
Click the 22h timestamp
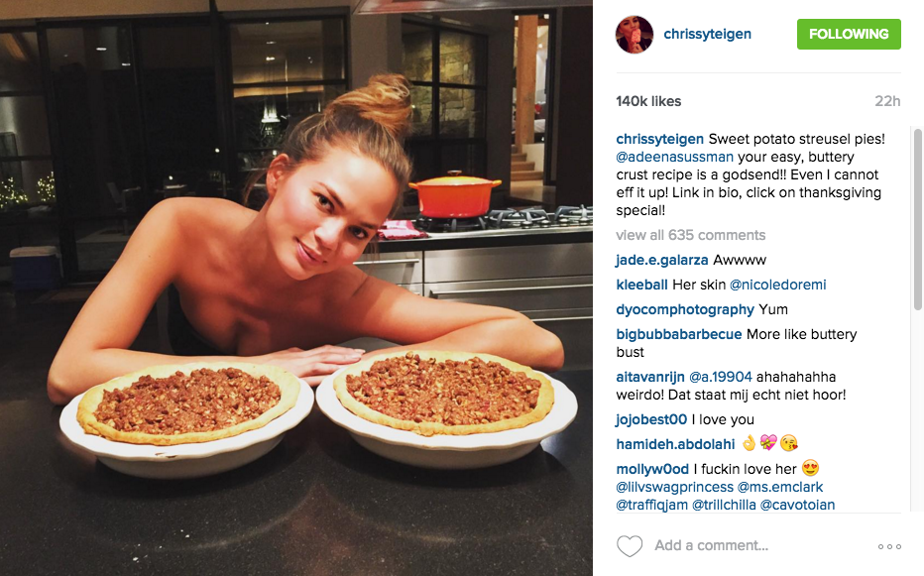click(887, 101)
